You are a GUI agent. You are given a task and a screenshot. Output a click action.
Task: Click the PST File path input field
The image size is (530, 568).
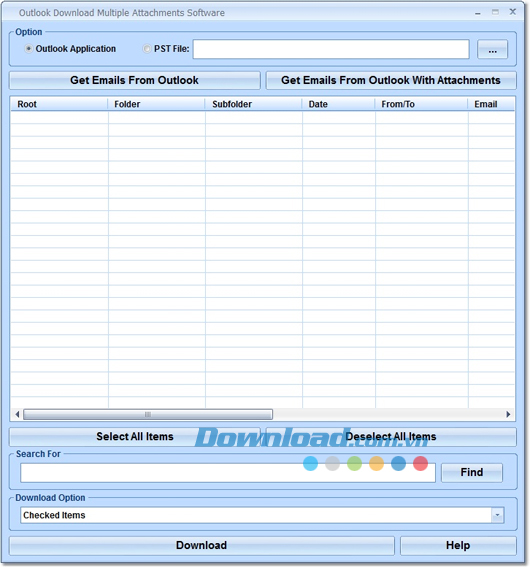tap(331, 49)
